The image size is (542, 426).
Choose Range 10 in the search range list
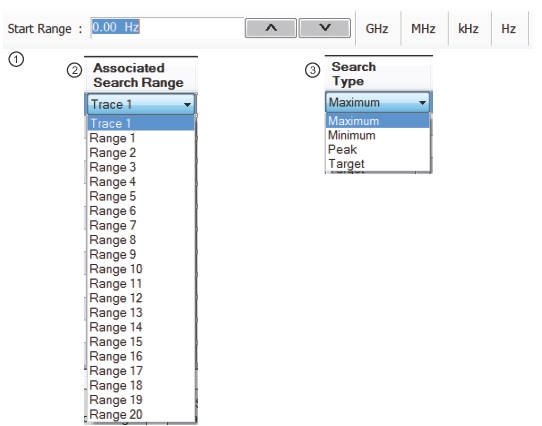pos(141,269)
